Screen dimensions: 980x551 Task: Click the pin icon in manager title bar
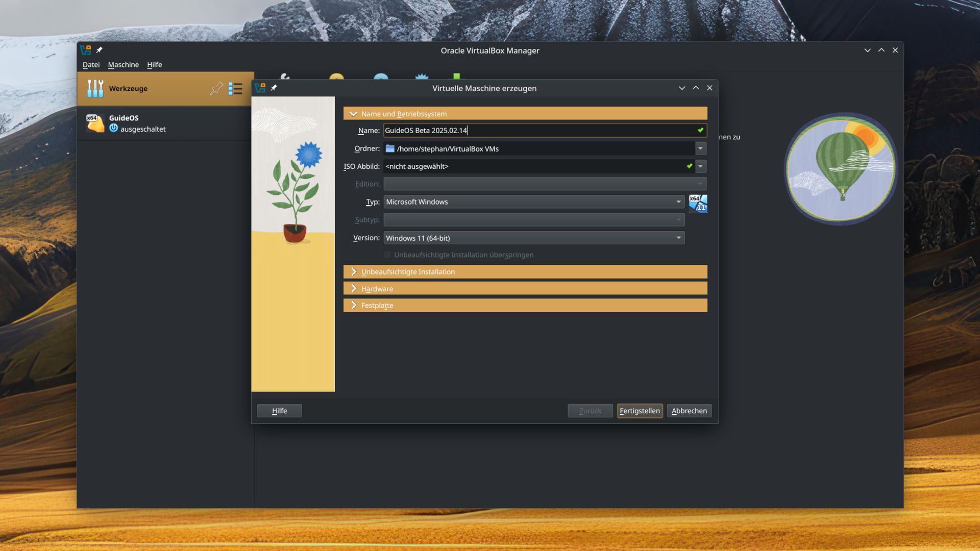[100, 50]
